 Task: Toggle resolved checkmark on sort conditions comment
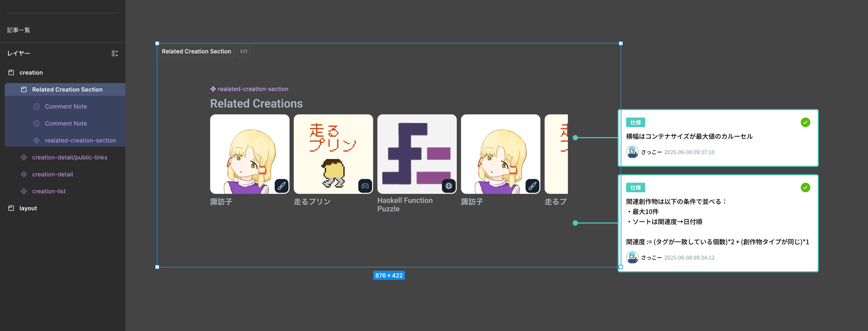coord(805,188)
